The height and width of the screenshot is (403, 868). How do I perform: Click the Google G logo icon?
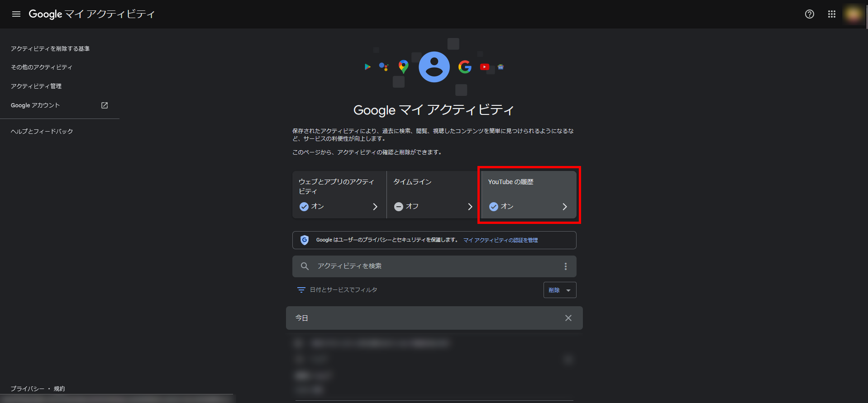point(465,67)
